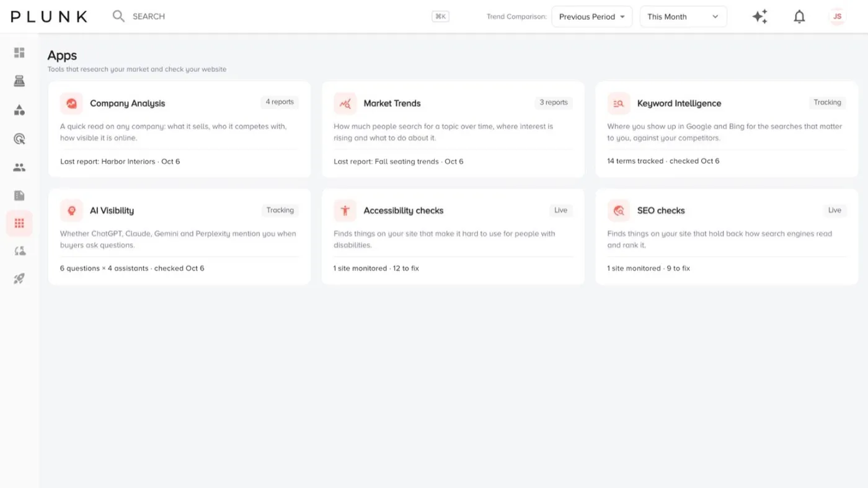The image size is (868, 488).
Task: Click "14 terms tracked · checked Oct 6"
Action: [663, 161]
